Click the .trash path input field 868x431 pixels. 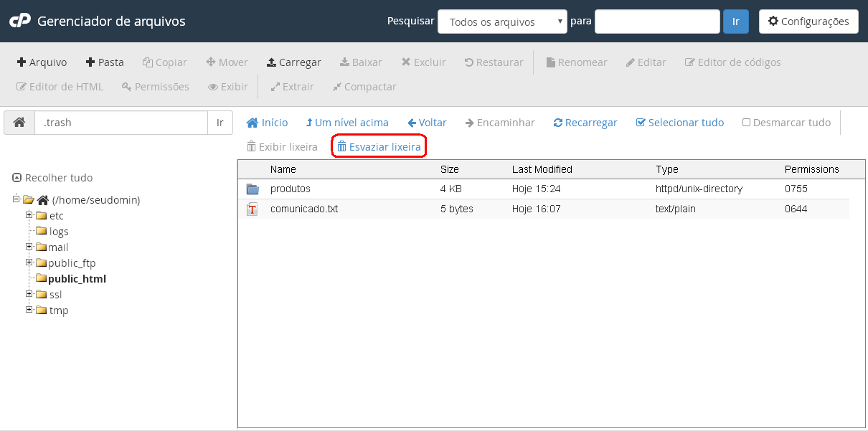click(121, 123)
